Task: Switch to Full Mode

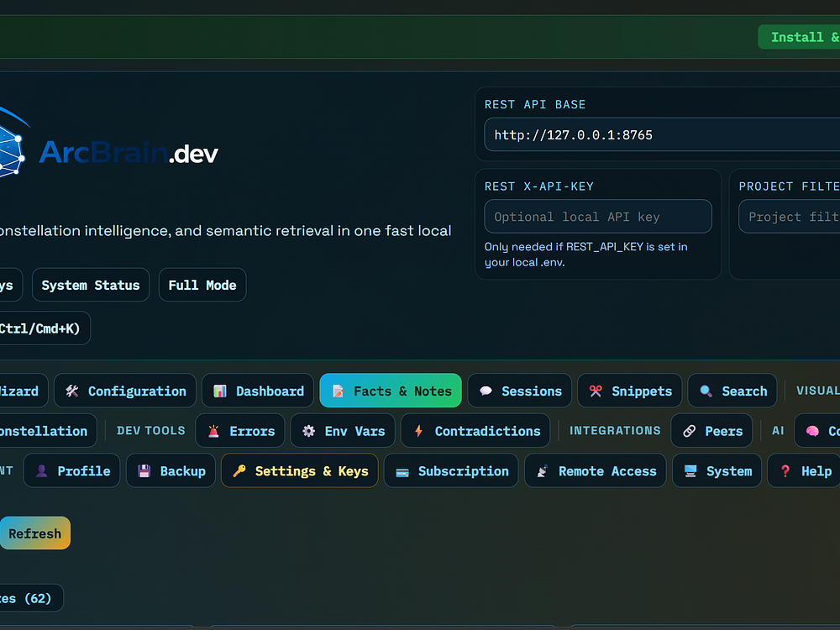Action: tap(202, 285)
